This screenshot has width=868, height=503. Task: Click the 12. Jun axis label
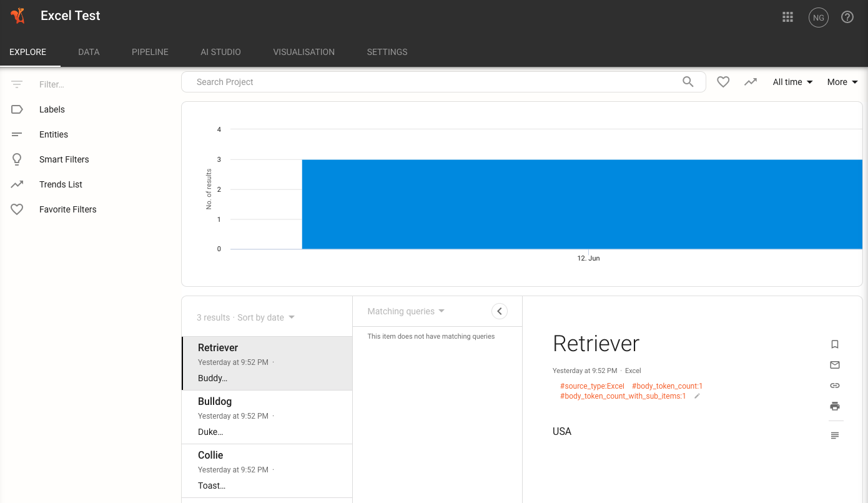pos(588,258)
